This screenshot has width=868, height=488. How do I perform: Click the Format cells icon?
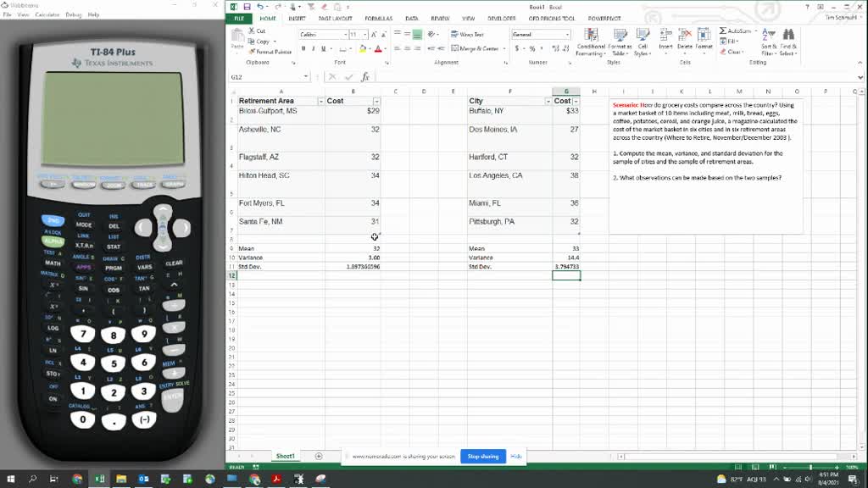click(704, 39)
